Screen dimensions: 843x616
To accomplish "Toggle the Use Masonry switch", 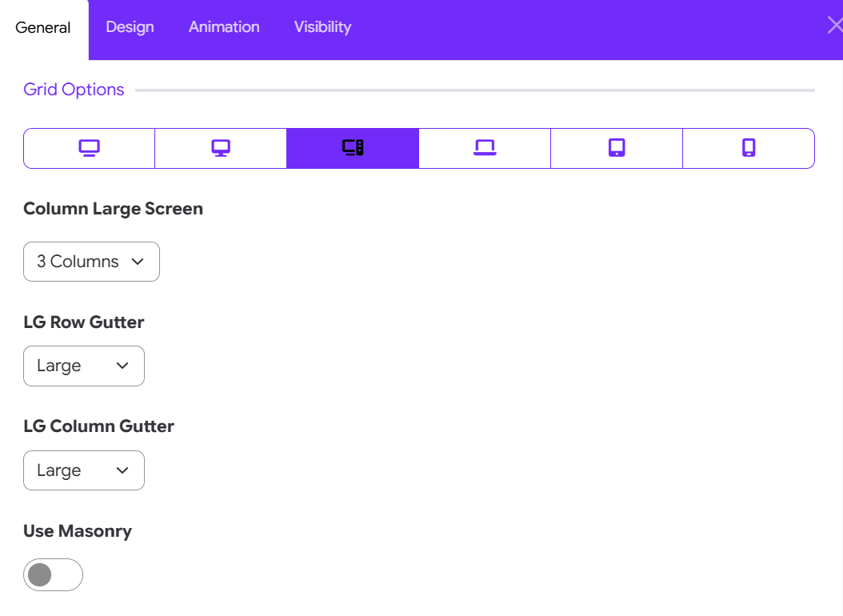I will (x=54, y=574).
